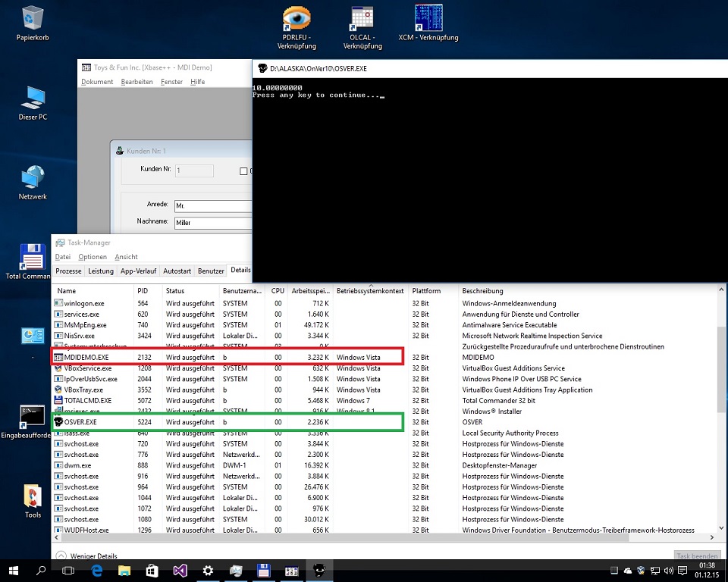Open the Datei menu in Task-Manager

[x=63, y=257]
